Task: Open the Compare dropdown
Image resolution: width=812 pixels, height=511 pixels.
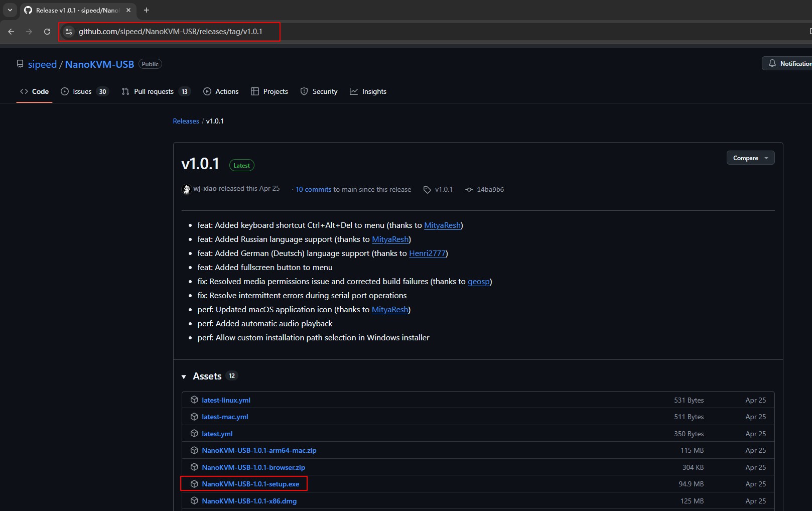Action: (x=750, y=158)
